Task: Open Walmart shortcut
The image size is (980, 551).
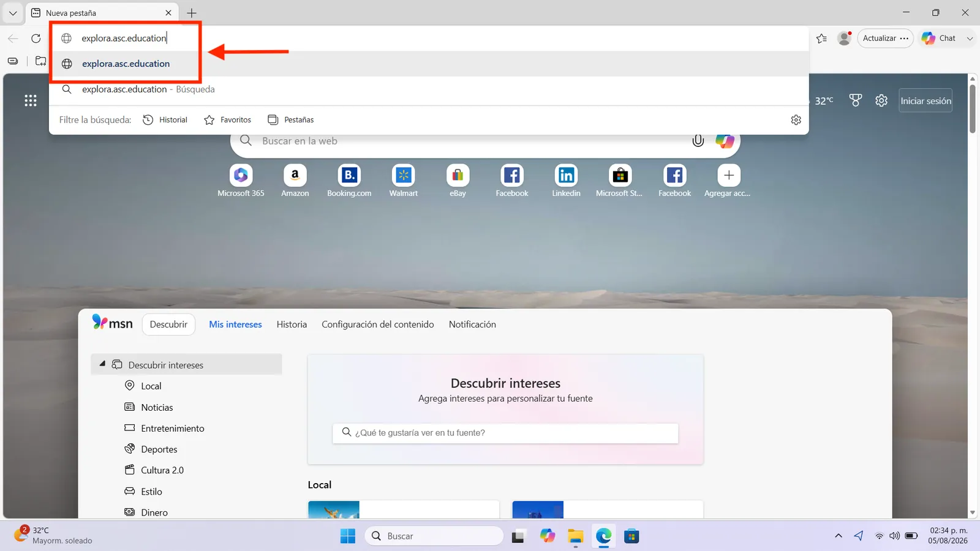Action: (404, 181)
